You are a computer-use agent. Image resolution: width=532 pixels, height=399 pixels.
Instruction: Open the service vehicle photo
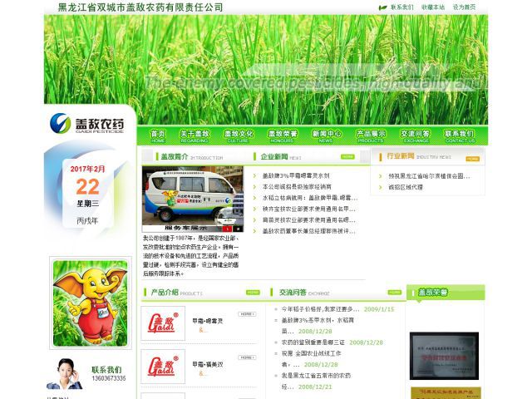192,198
